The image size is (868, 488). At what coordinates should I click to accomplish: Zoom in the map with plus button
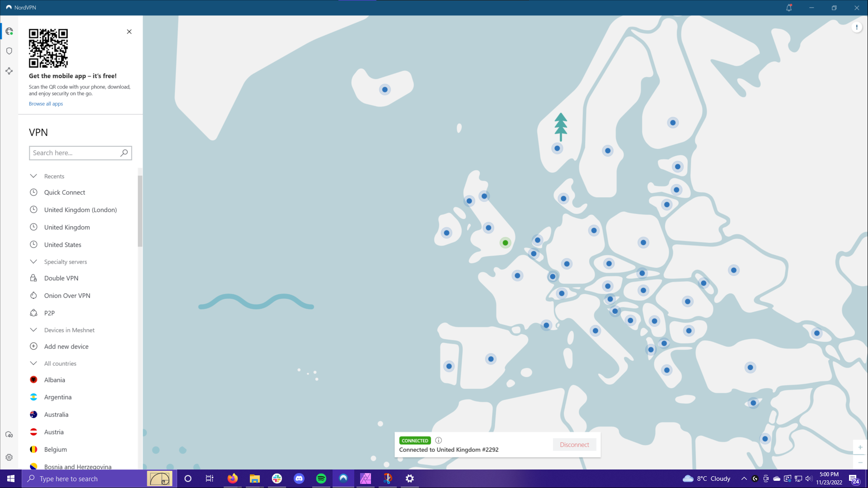[x=860, y=447]
